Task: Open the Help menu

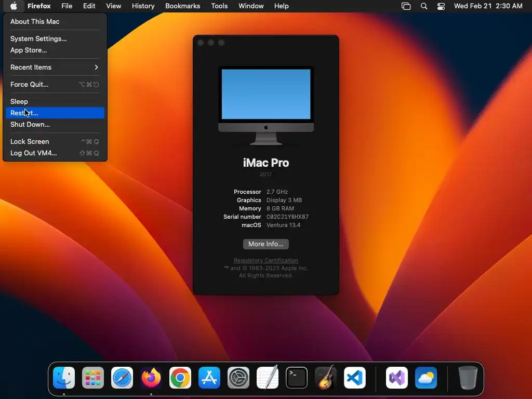Action: 282,6
